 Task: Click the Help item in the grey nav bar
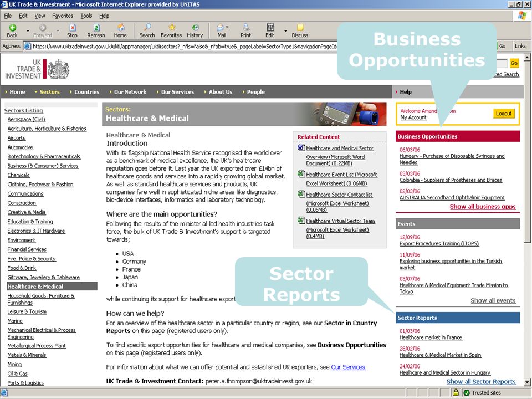[406, 92]
